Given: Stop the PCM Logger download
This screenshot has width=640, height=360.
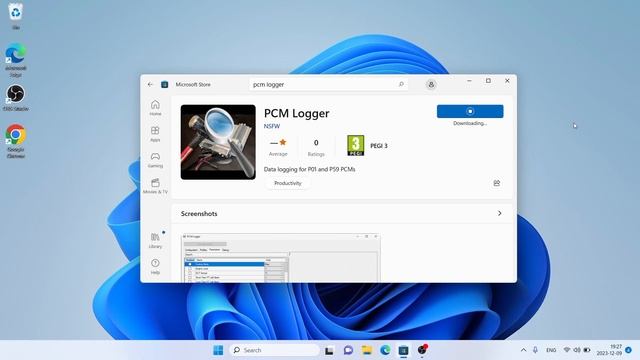Looking at the screenshot, I should click(470, 111).
